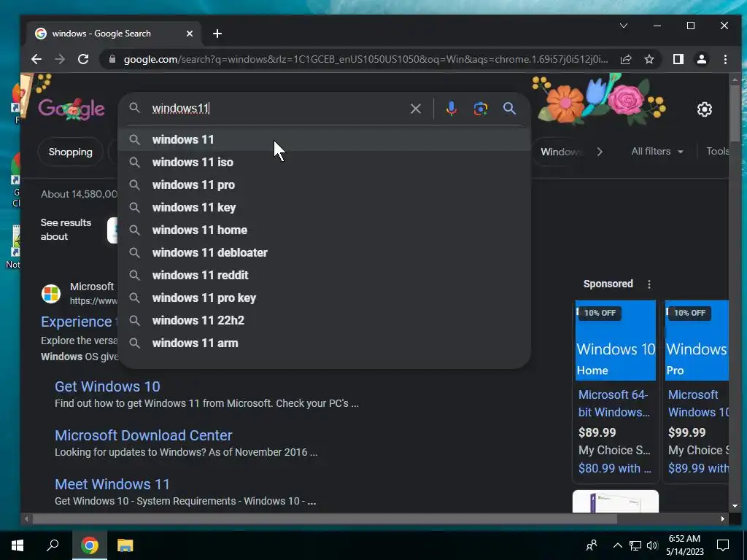Open File Explorer from taskbar
Screen dimensions: 747x560
click(125, 545)
